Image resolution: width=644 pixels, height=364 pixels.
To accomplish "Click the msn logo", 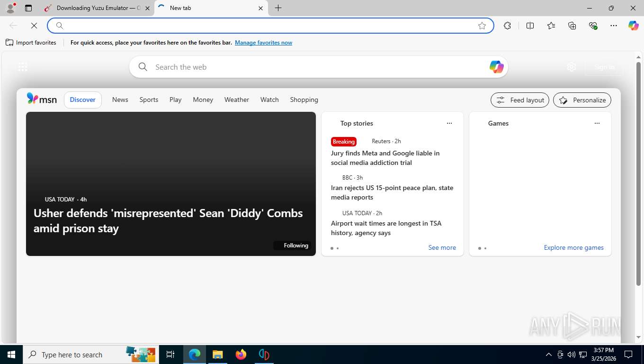I will click(42, 99).
